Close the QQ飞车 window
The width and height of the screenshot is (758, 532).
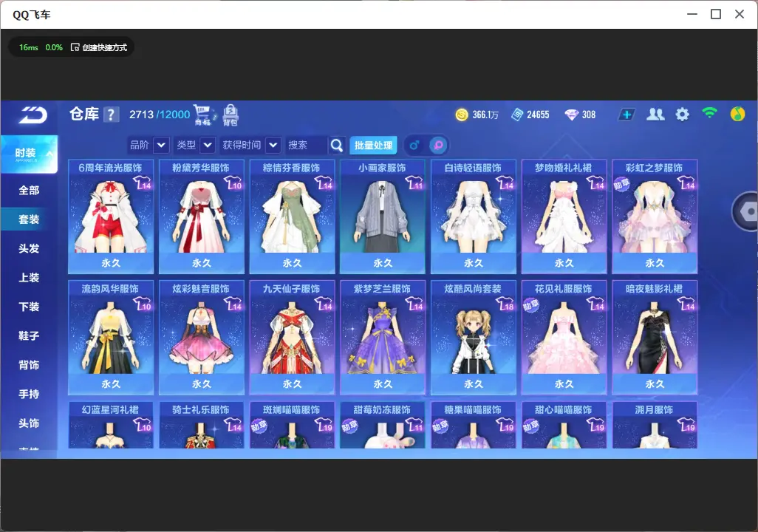click(740, 15)
